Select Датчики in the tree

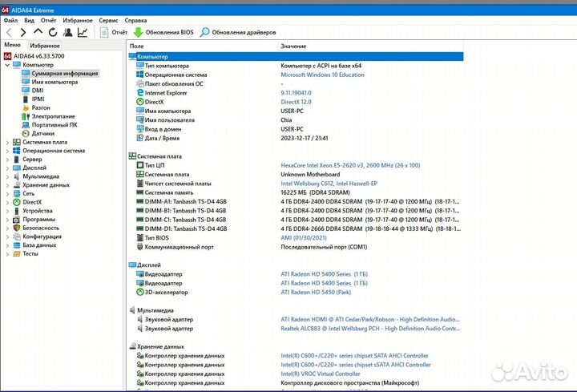(43, 133)
